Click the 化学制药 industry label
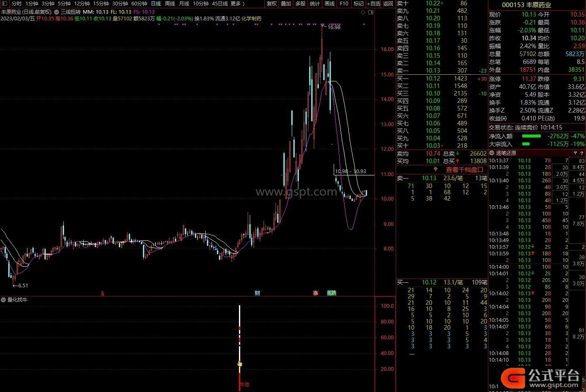This screenshot has height=392, width=586. click(x=251, y=18)
